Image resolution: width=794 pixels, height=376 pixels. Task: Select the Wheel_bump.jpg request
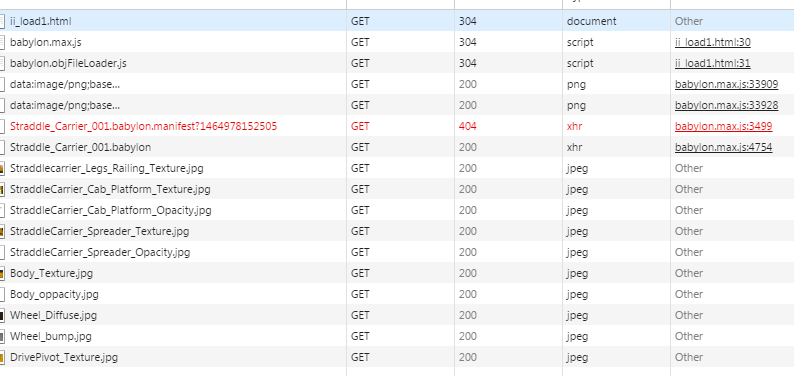pos(397,336)
